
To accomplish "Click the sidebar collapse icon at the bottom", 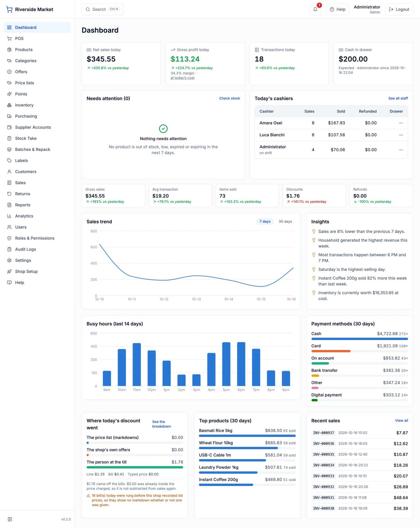I will (10, 519).
